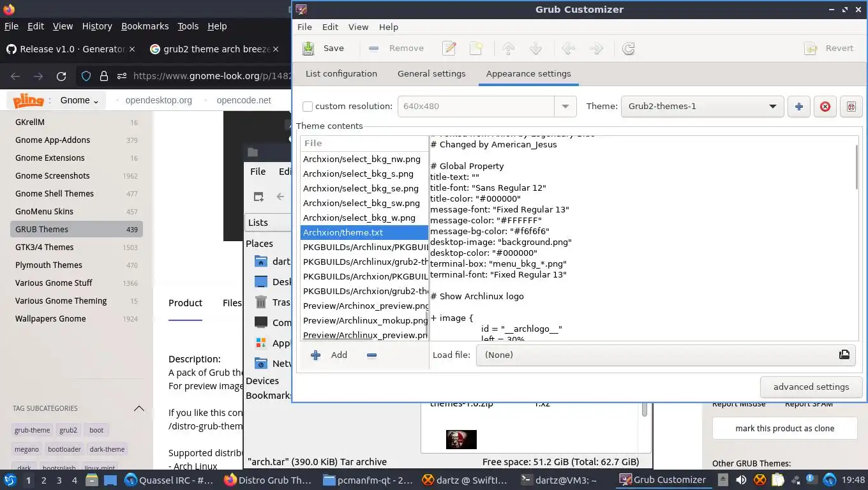The width and height of the screenshot is (868, 490).
Task: Click the simple theme config icon beside red X
Action: tap(851, 107)
